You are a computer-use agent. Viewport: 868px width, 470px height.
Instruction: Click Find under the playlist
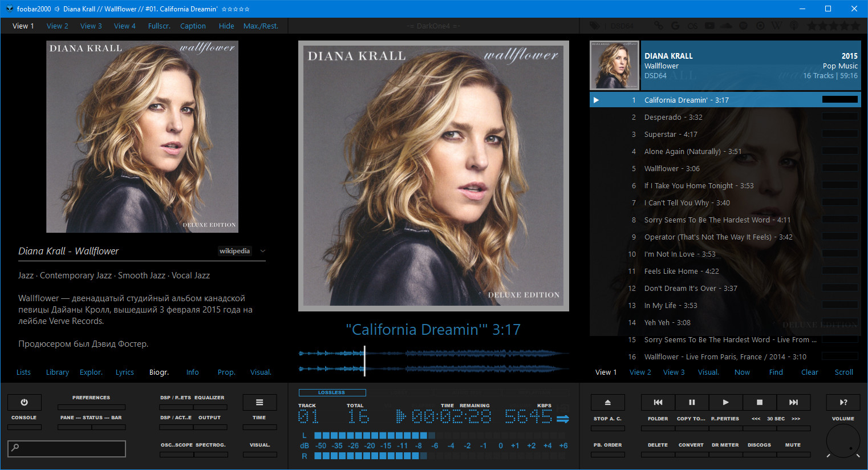pyautogui.click(x=776, y=372)
